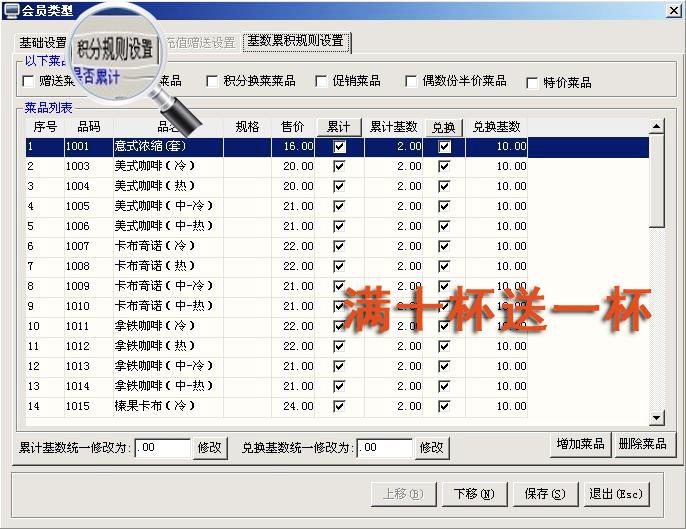686x529 pixels.
Task: Toggle 累计 checkbox for item 1015
Action: (340, 406)
